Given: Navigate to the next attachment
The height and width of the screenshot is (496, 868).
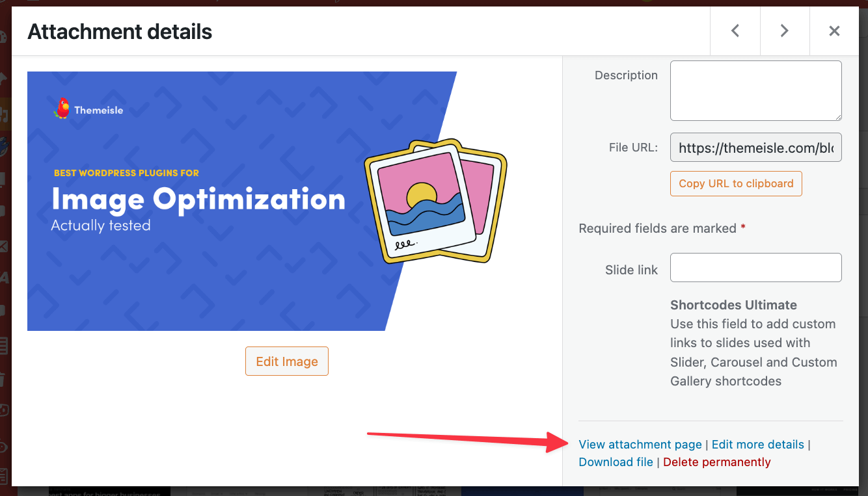Looking at the screenshot, I should coord(784,31).
